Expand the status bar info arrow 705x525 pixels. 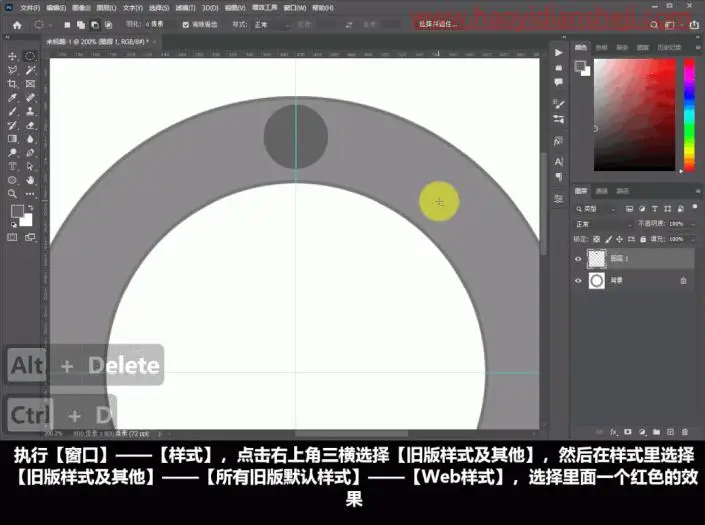point(159,434)
